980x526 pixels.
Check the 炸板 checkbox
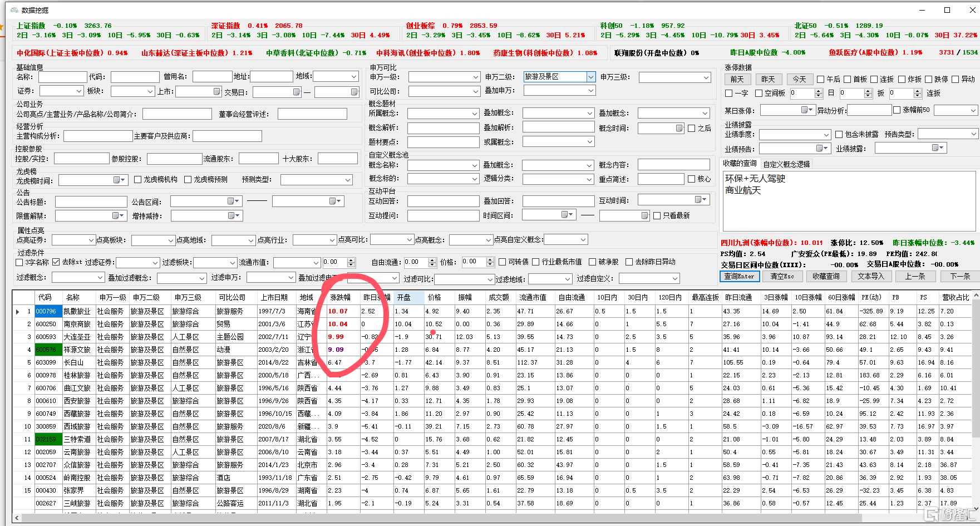[902, 79]
